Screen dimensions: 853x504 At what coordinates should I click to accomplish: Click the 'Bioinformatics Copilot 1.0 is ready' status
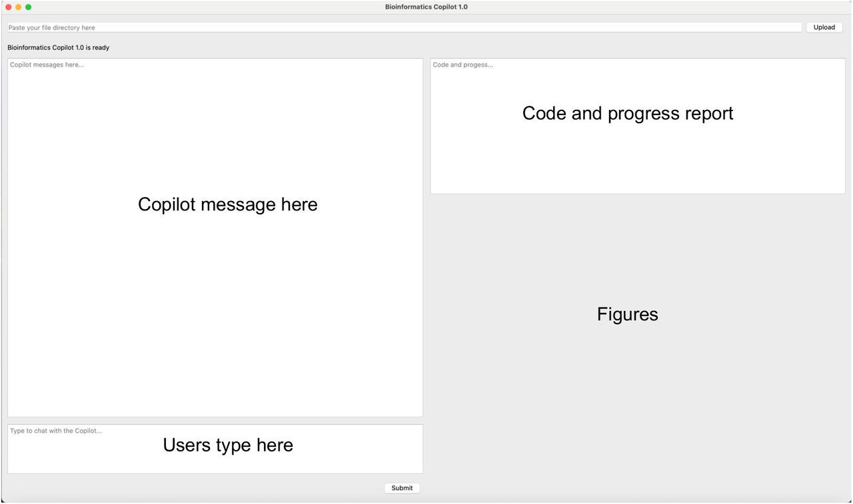pos(59,48)
